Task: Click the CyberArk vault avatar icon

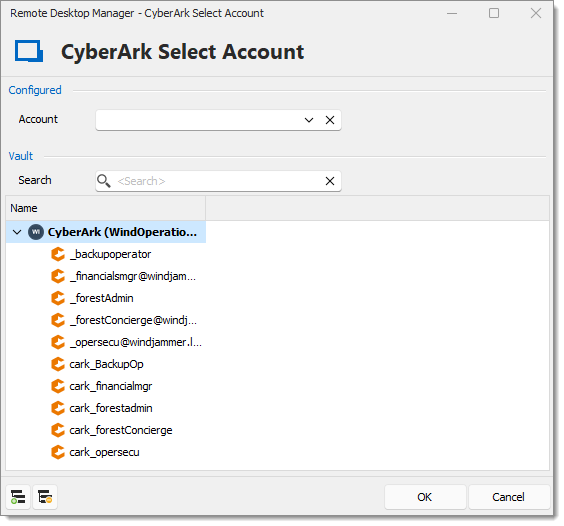Action: (x=36, y=232)
